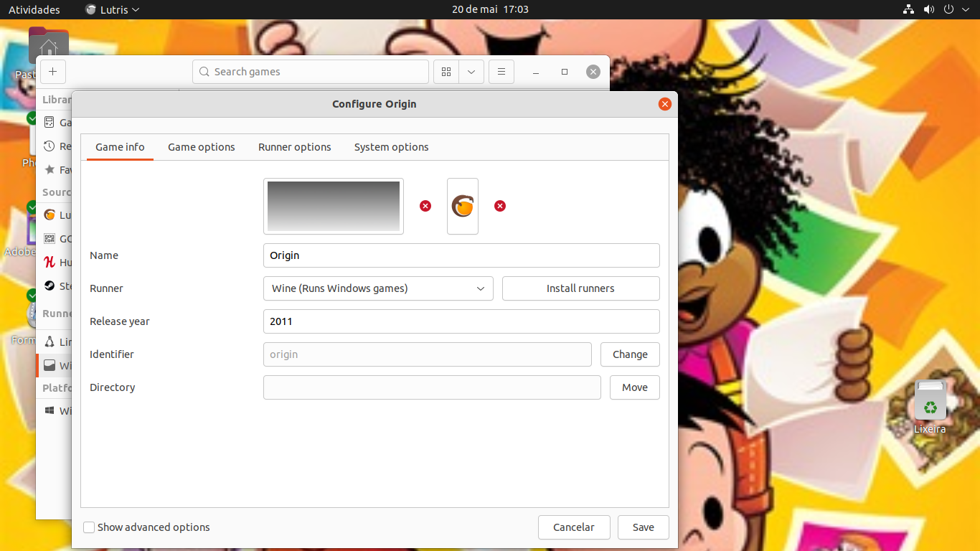Select the GOG source icon in the sidebar
Screen dimensions: 980x551
click(x=50, y=239)
